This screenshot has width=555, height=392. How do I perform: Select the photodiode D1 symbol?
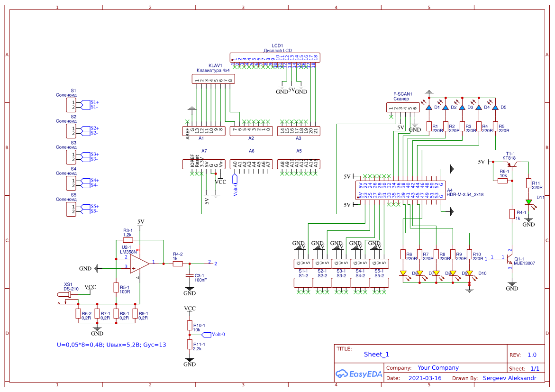429,108
